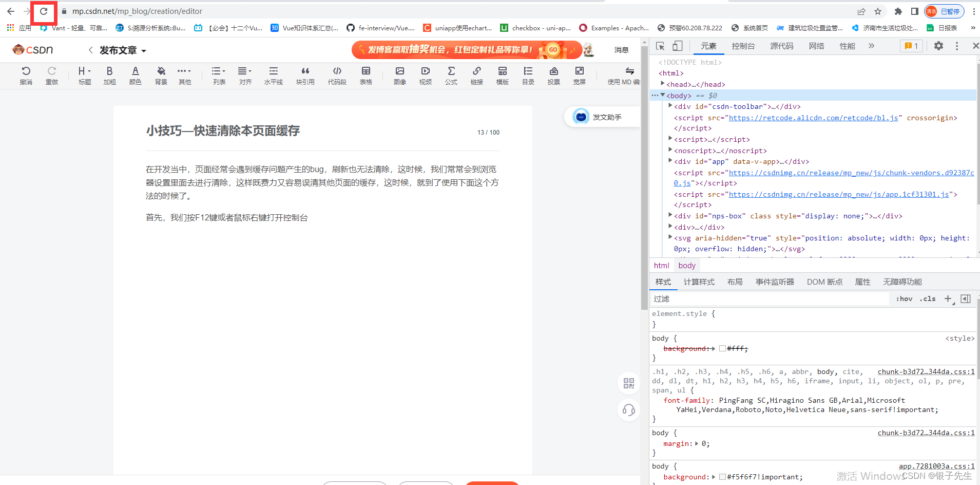Open the alicdn bl.js script link

coord(814,118)
